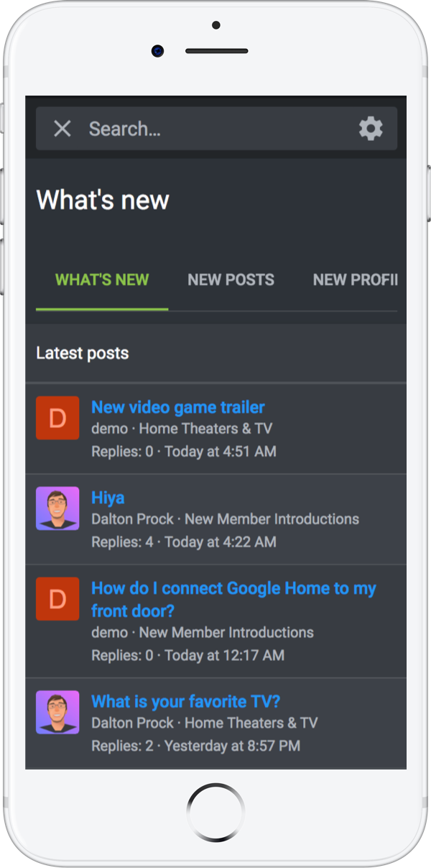431x868 pixels.
Task: Tap Dalton Prock's avatar beside favorite TV post
Action: tap(57, 713)
